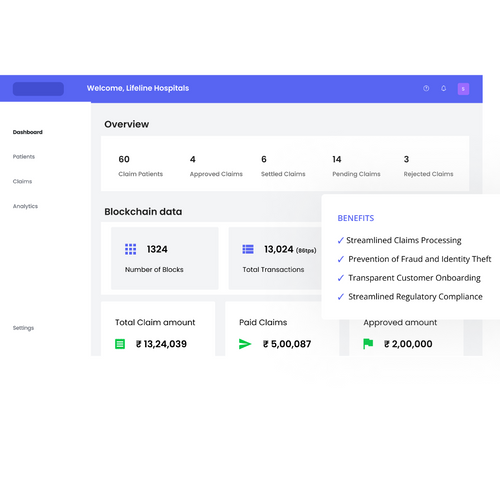Select Claims in the sidebar
This screenshot has width=500, height=500.
(22, 181)
